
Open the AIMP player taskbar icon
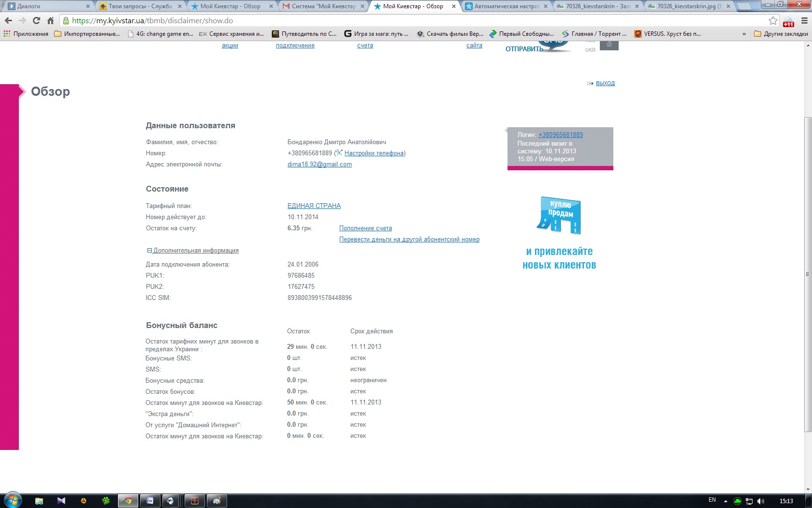click(84, 501)
